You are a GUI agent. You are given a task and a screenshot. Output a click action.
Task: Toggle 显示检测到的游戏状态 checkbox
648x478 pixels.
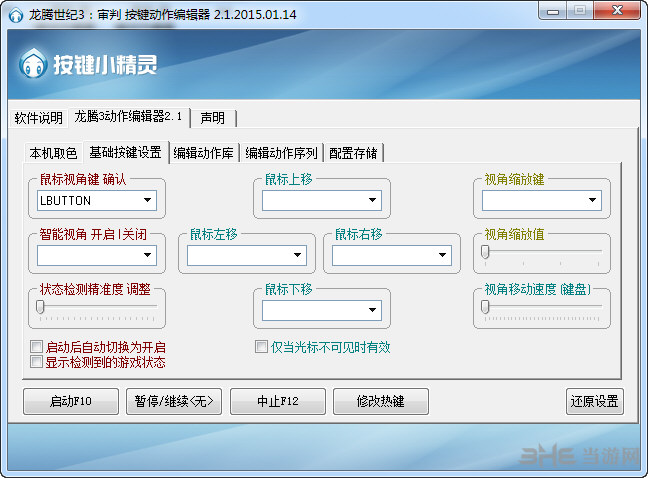36,361
